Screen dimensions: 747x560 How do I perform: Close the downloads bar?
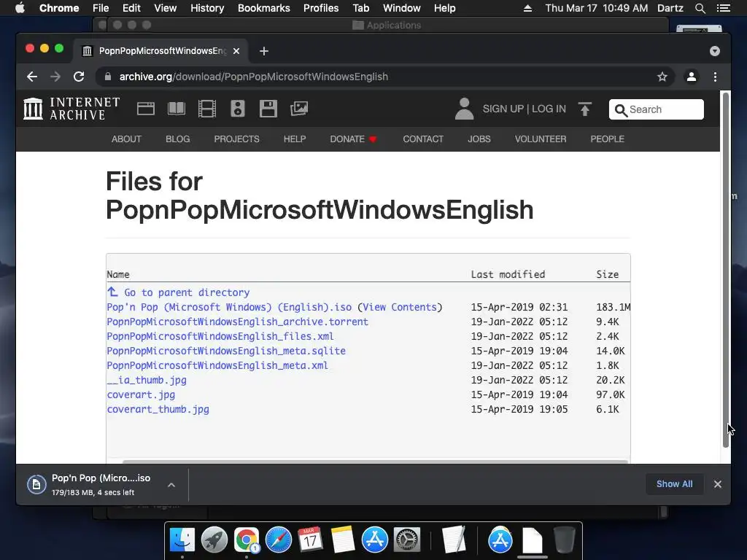point(718,484)
